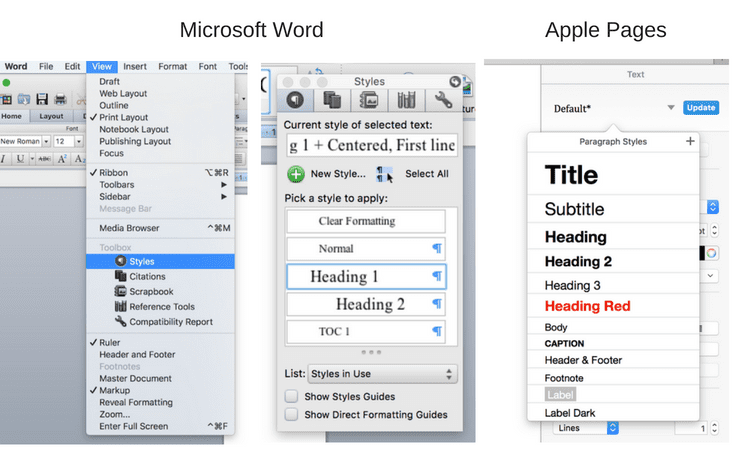Screen dimensions: 750x450
Task: Click paragraph mark beside Heading 1 style
Action: click(437, 275)
